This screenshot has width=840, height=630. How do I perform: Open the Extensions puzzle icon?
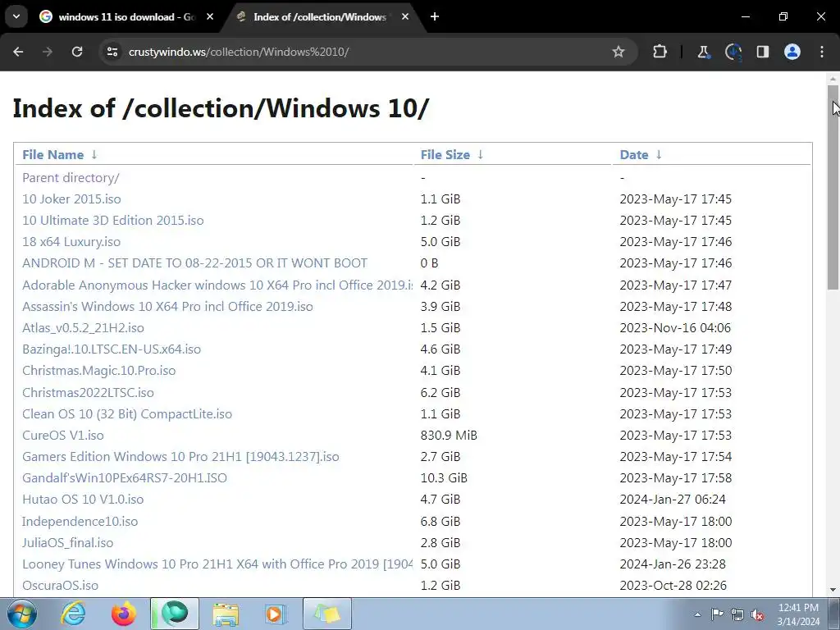(x=660, y=52)
